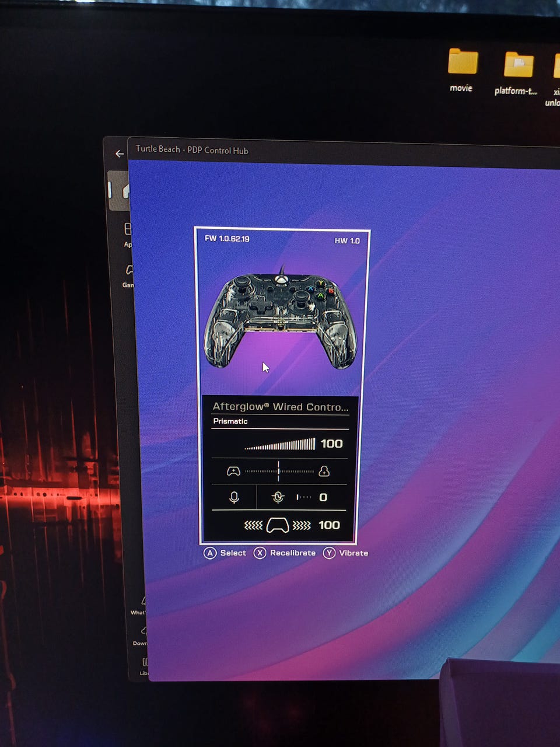Viewport: 560px width, 747px height.
Task: Click the volume value 100
Action: coord(331,444)
